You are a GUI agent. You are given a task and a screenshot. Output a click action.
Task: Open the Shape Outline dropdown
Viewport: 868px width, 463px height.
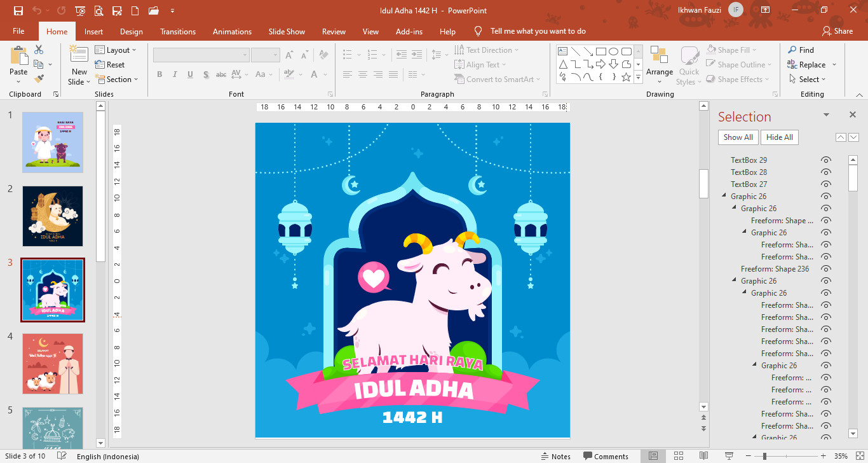[738, 64]
